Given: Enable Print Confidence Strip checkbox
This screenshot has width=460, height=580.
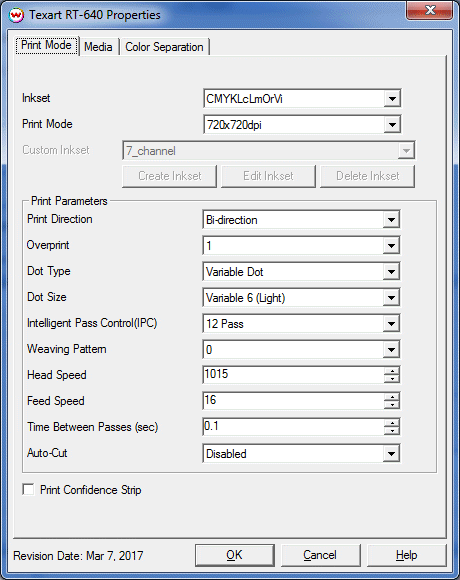Looking at the screenshot, I should [x=28, y=489].
